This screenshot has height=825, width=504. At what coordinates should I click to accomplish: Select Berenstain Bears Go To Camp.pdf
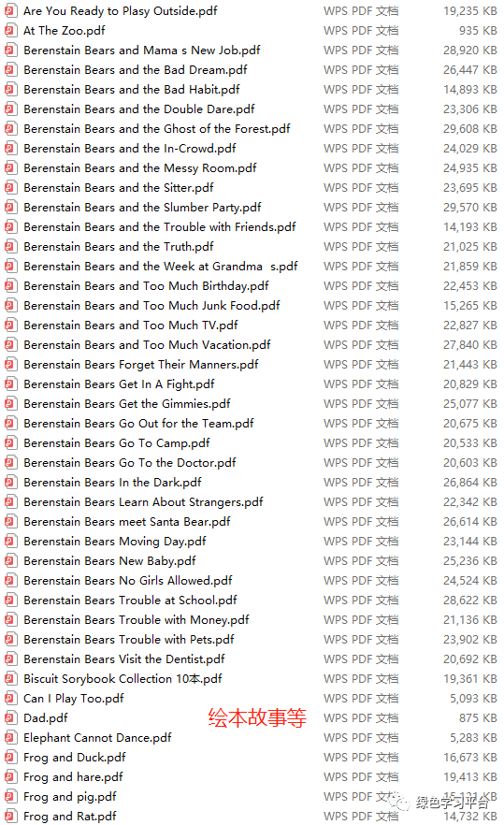coord(117,443)
